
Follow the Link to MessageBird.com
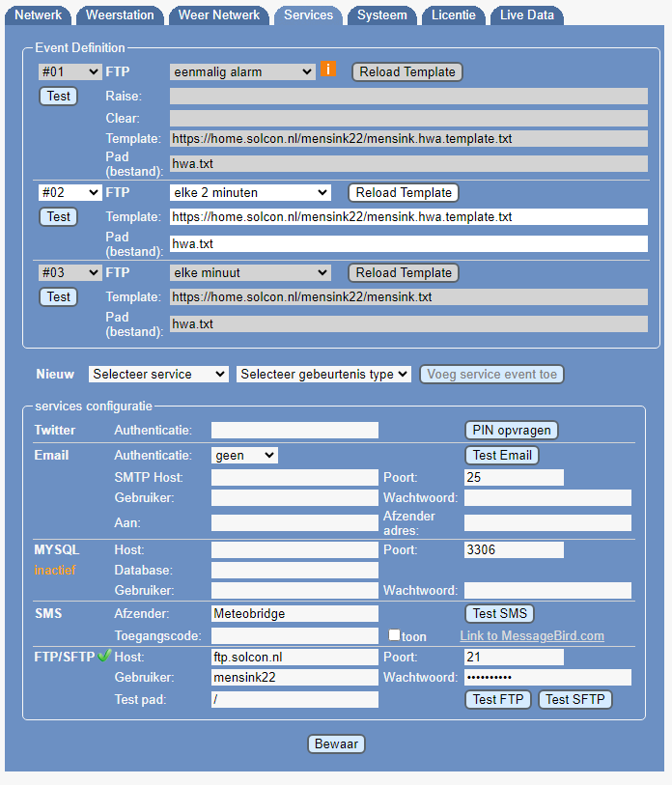point(531,635)
